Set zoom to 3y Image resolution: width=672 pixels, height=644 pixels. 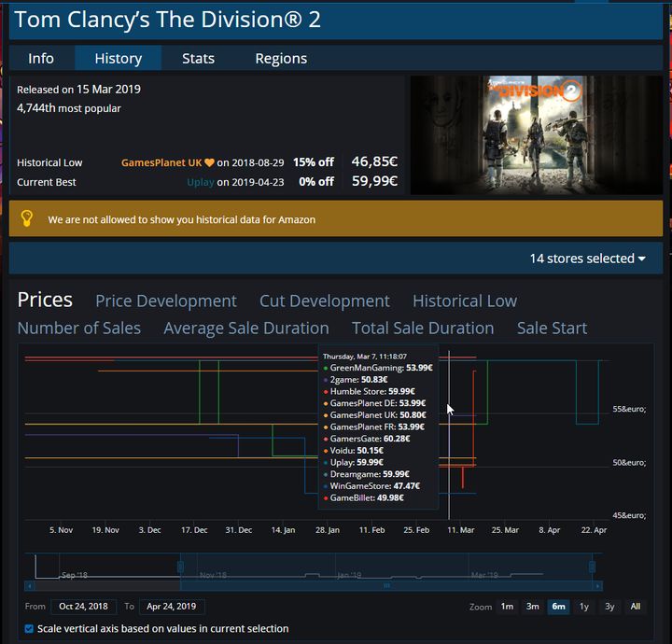pyautogui.click(x=609, y=607)
